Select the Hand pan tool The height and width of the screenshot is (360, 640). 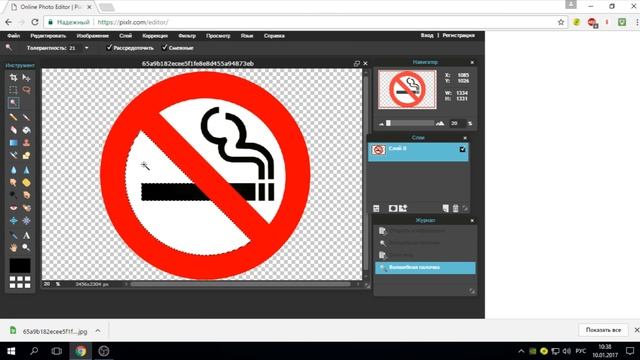[x=13, y=247]
